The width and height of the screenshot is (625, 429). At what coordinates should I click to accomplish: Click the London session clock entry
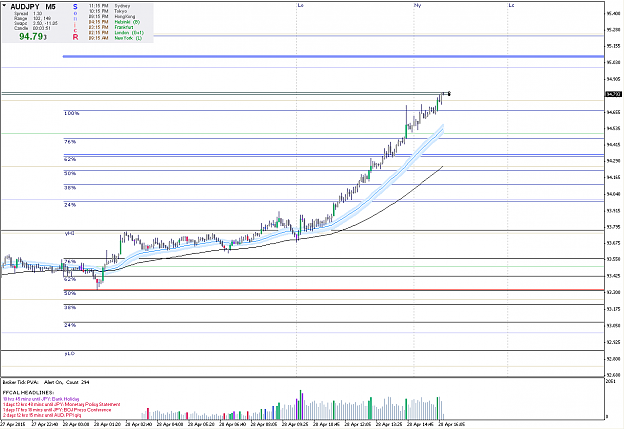click(x=116, y=33)
